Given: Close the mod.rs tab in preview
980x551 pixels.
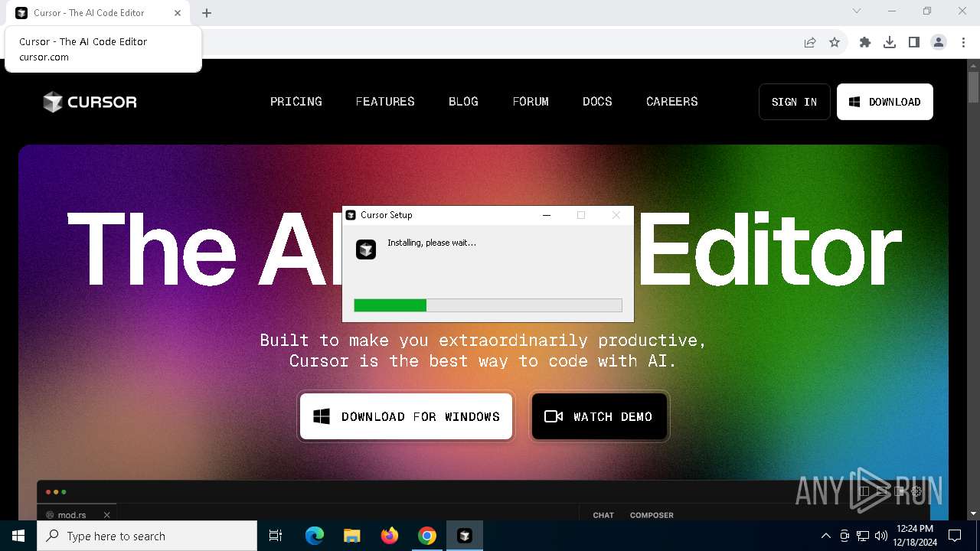Looking at the screenshot, I should 106,515.
